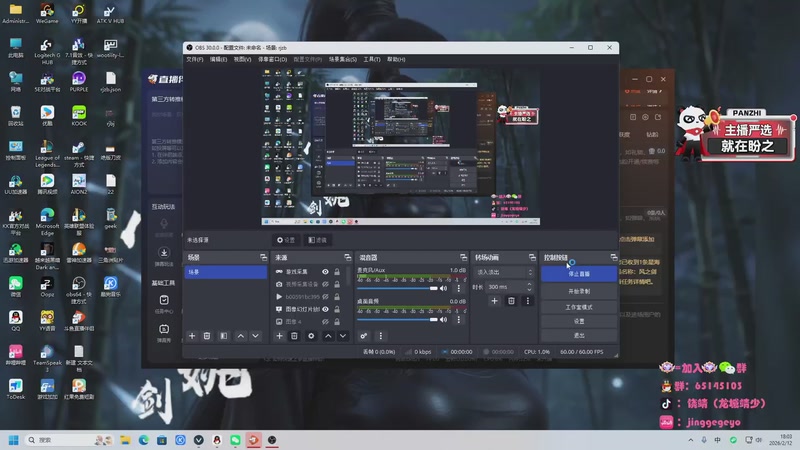Add a transition with the plus icon
Viewport: 800px width, 450px height.
click(494, 301)
